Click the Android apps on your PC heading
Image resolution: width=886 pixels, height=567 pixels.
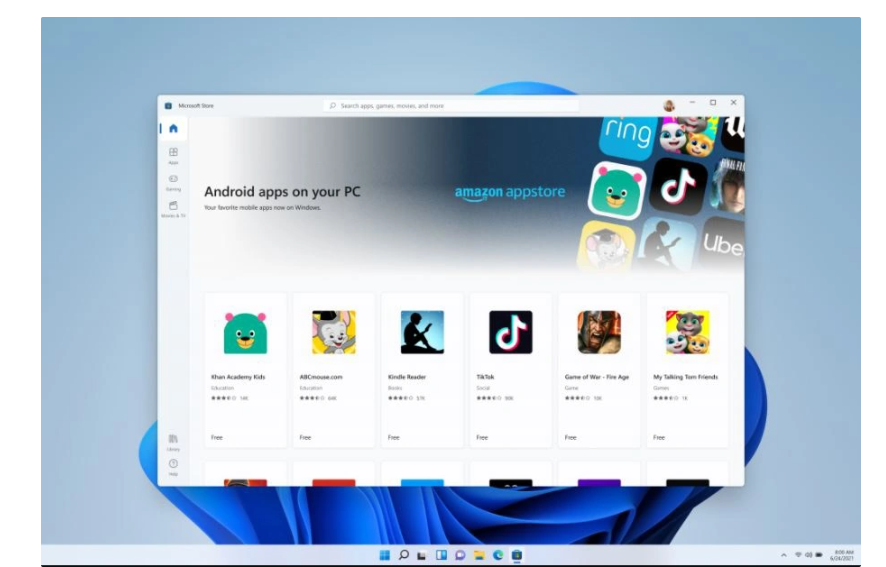(282, 192)
